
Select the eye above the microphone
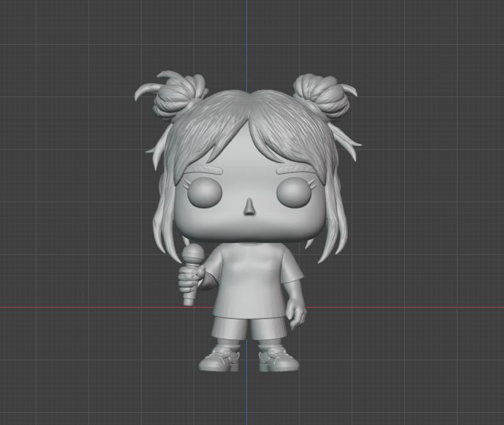coord(205,192)
